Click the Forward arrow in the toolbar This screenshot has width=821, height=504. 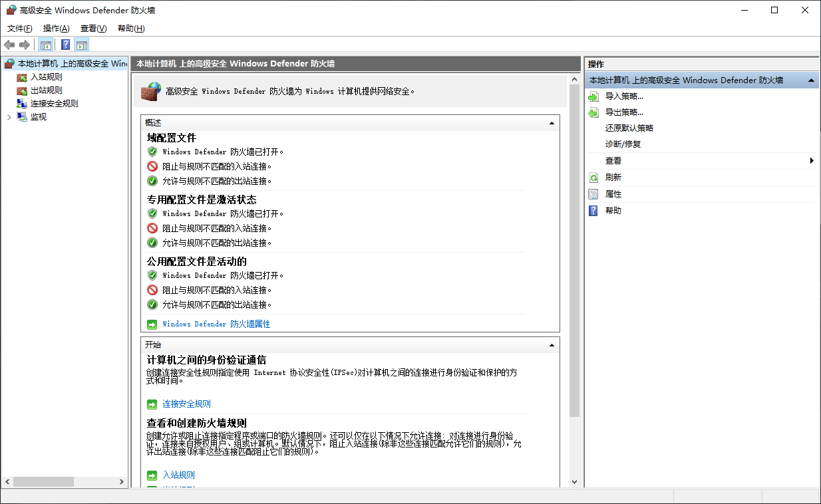[25, 45]
